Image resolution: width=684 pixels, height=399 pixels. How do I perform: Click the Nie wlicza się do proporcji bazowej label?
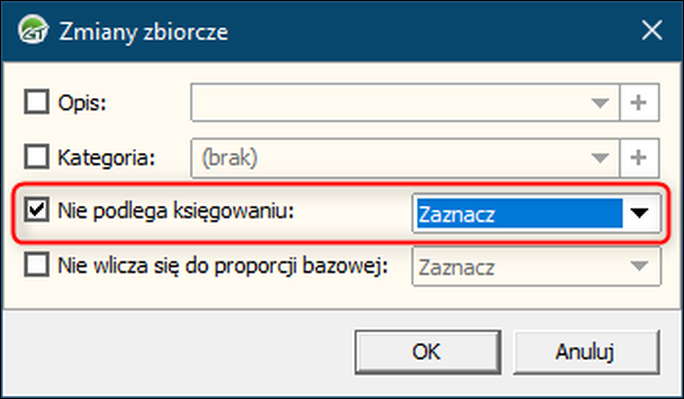223,266
